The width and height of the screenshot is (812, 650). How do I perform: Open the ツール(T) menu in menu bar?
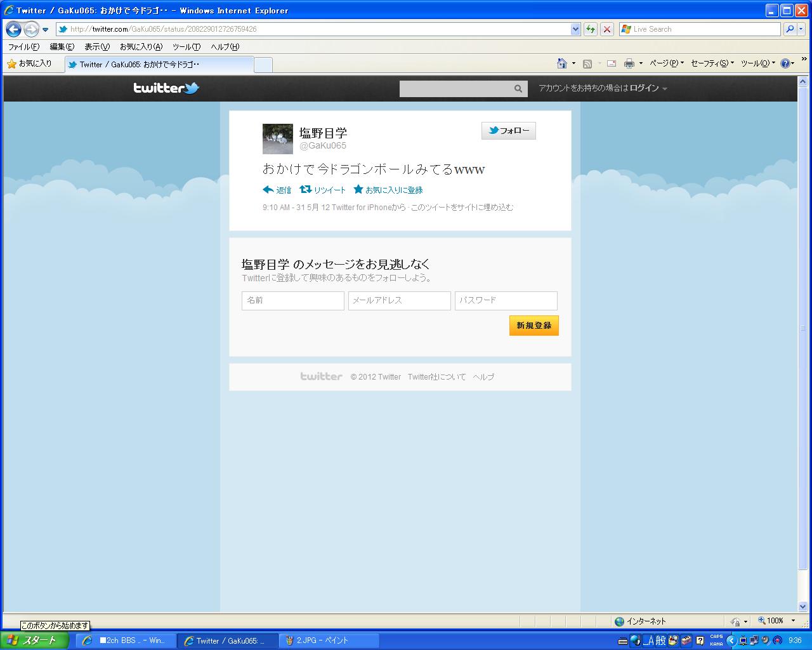[187, 47]
